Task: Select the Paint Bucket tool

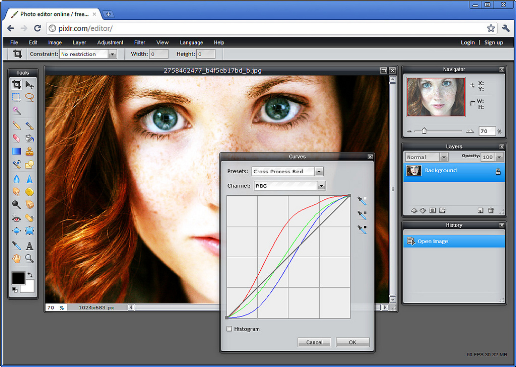Action: [30, 138]
